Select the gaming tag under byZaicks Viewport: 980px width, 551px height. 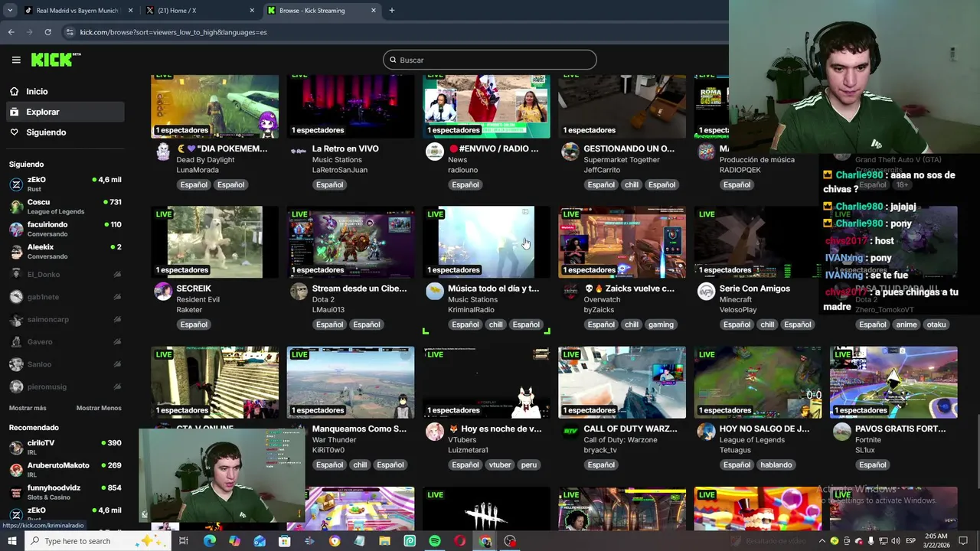coord(661,324)
